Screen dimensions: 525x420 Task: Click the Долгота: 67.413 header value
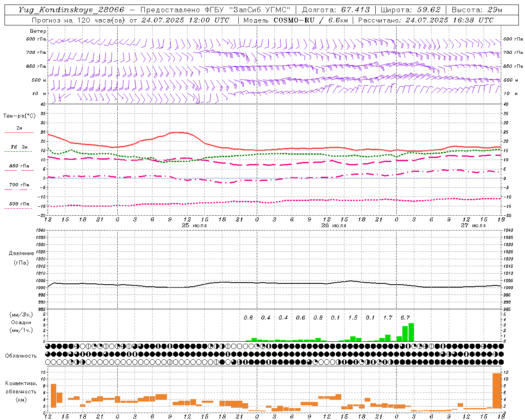pyautogui.click(x=336, y=10)
